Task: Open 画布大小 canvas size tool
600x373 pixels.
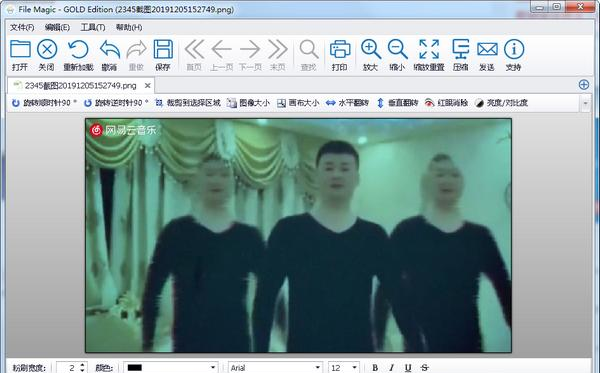Action: coord(298,103)
